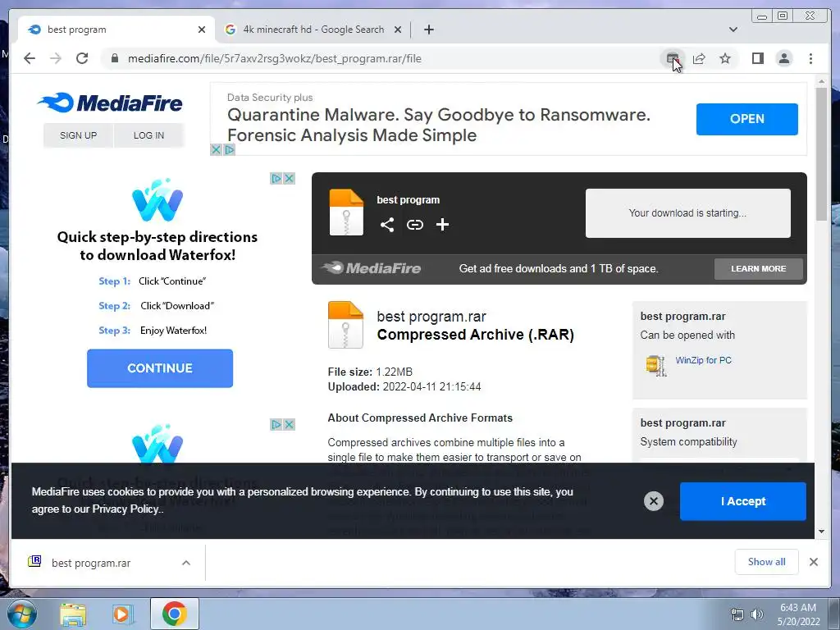This screenshot has height=630, width=840.
Task: Click the padlock site info icon
Action: coord(114,58)
